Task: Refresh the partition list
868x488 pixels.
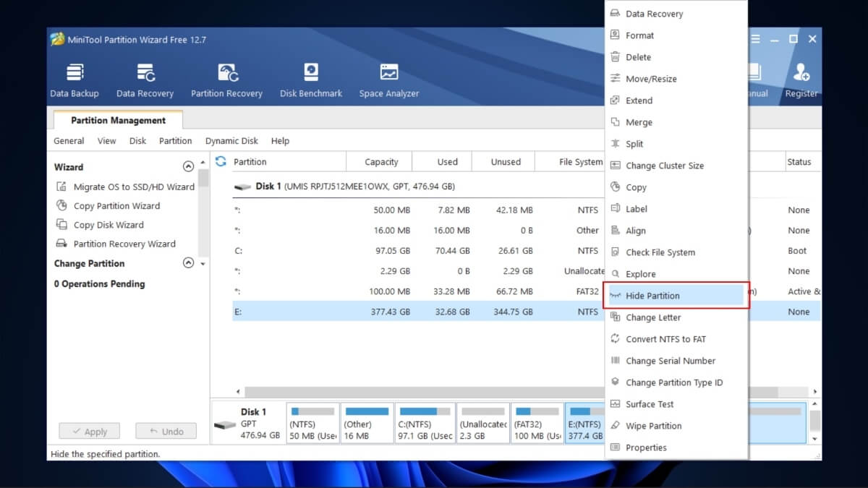Action: click(x=220, y=161)
